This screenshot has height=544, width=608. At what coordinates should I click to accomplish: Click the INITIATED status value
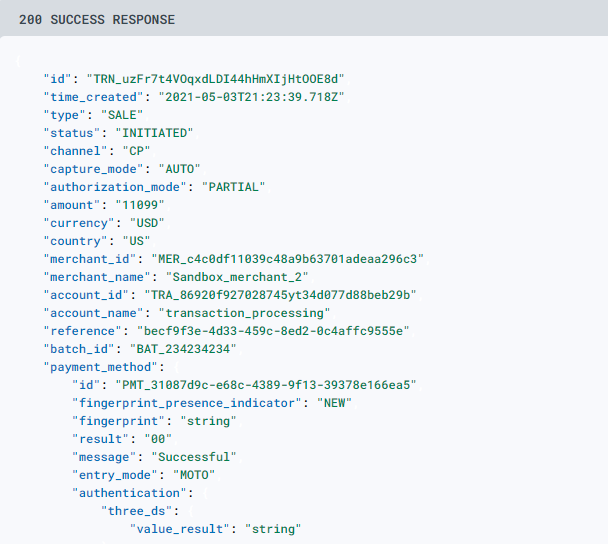click(x=154, y=133)
